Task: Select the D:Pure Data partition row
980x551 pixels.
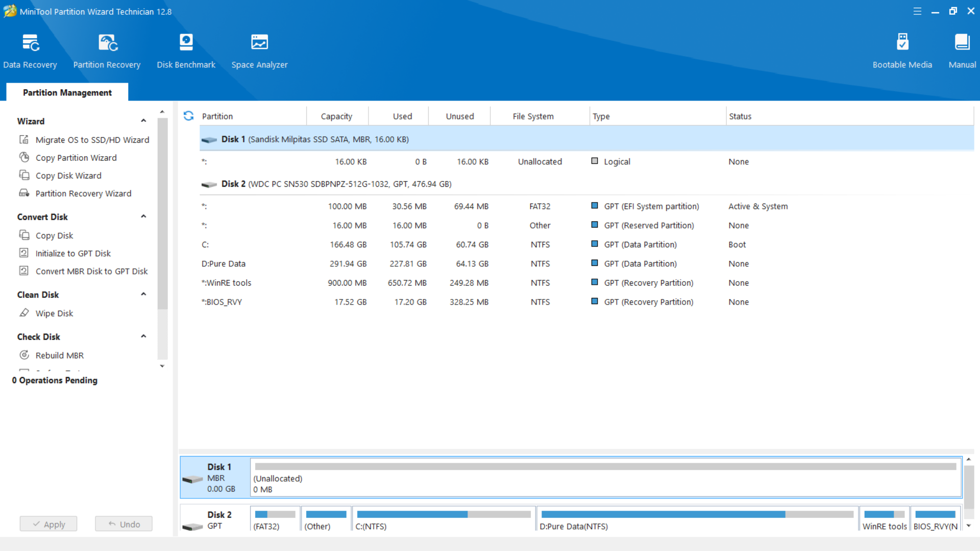Action: 586,264
